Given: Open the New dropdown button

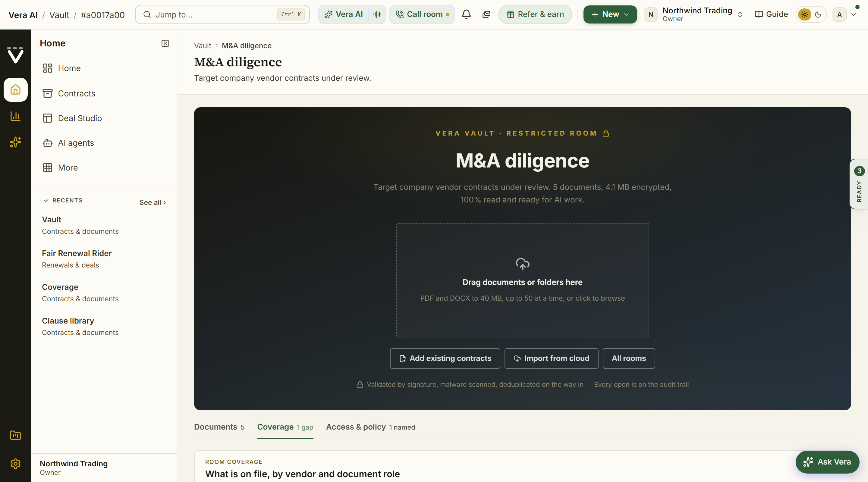Looking at the screenshot, I should click(610, 14).
